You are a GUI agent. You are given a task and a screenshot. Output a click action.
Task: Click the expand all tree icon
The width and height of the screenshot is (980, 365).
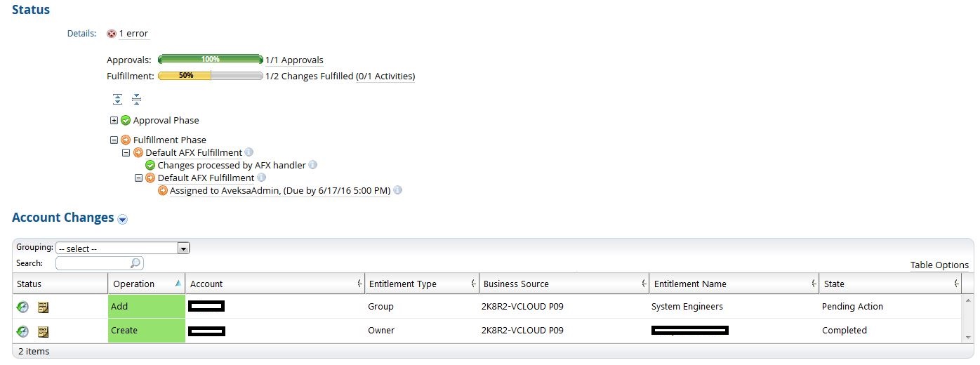[118, 99]
